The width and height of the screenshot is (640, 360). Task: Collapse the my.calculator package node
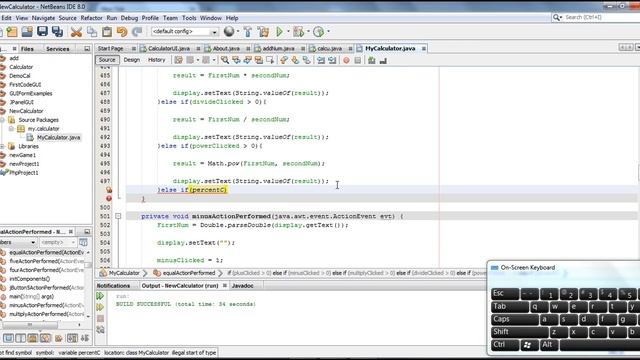11,129
